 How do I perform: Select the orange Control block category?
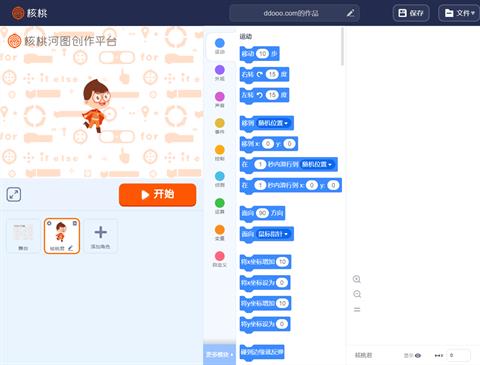coord(220,153)
